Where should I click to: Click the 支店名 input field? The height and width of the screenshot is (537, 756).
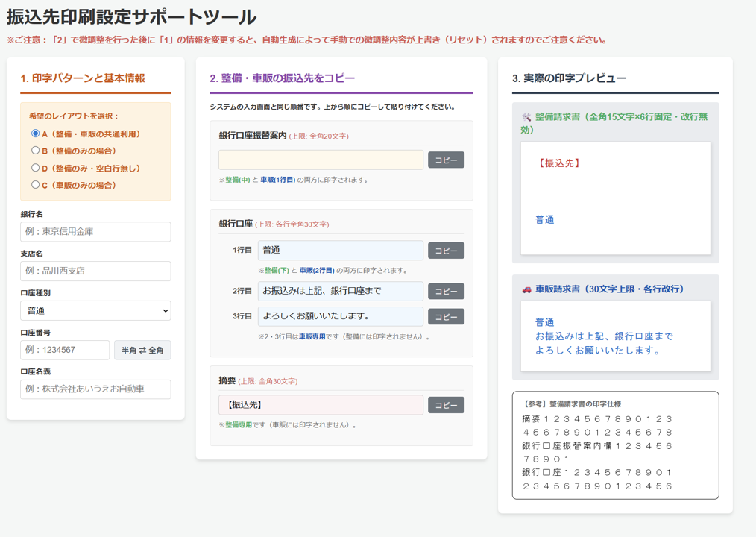point(95,271)
